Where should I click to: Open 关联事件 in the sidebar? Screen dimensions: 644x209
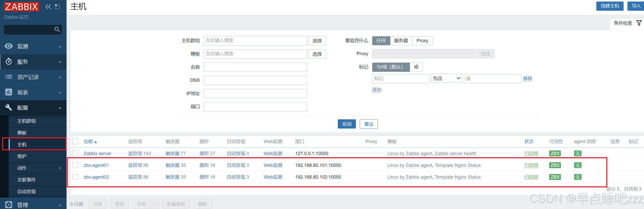[x=27, y=180]
